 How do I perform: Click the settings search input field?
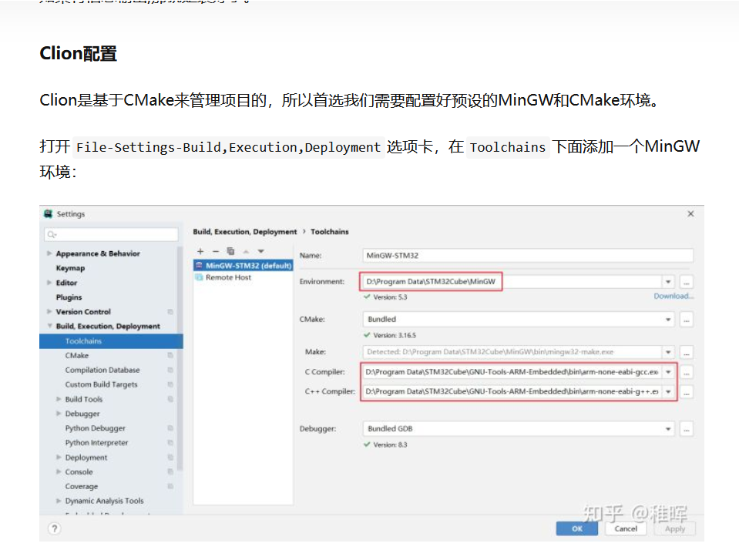tap(111, 234)
